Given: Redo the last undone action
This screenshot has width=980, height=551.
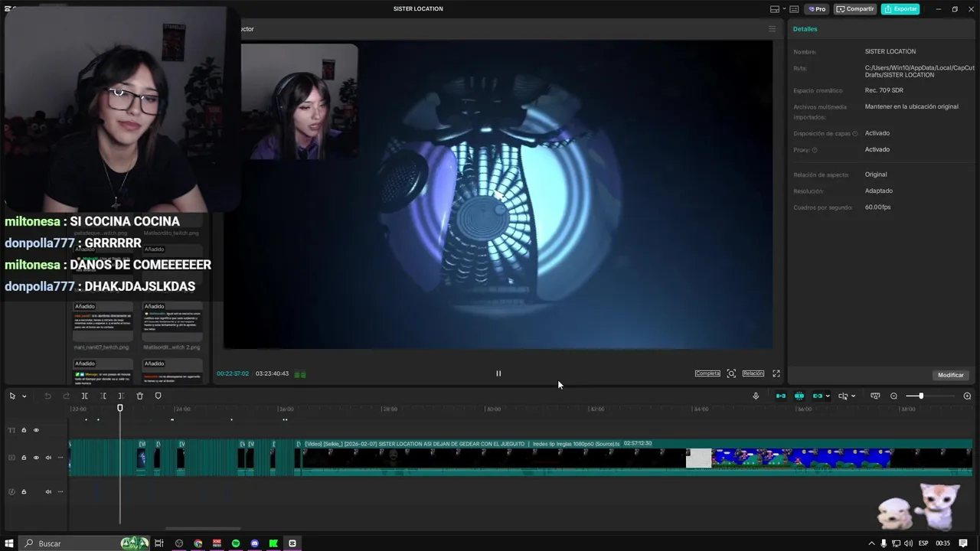Looking at the screenshot, I should click(66, 396).
